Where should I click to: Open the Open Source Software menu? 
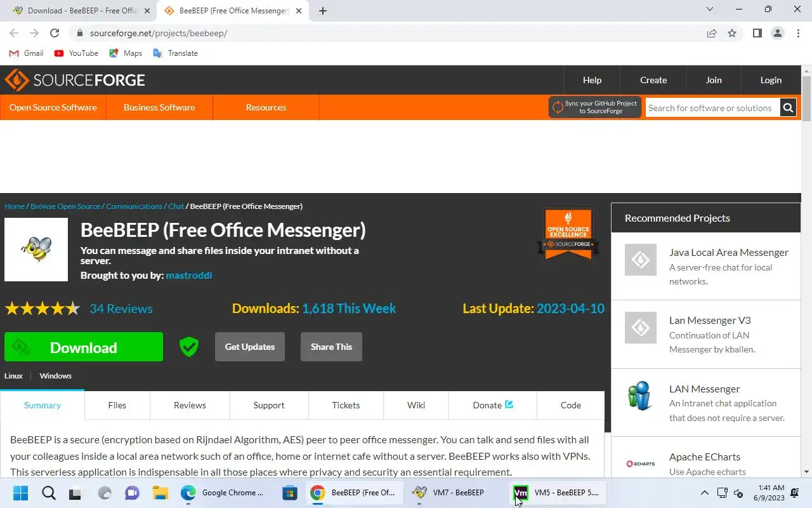coord(53,107)
